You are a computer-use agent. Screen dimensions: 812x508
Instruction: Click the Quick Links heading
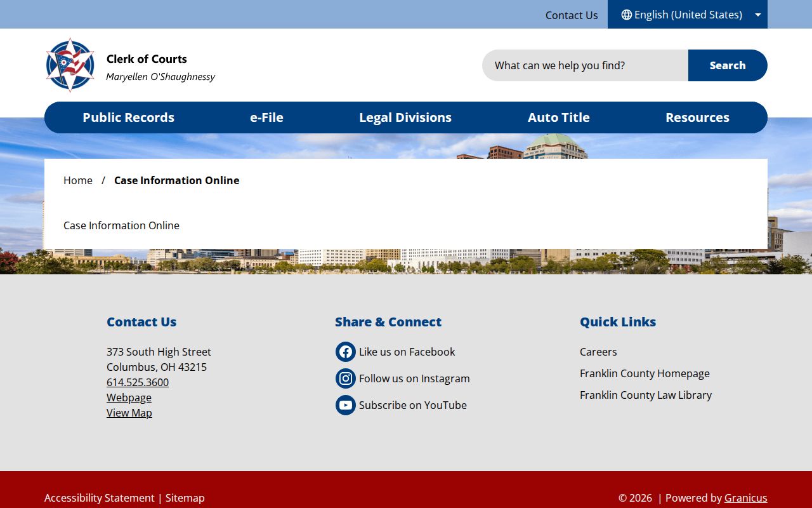(x=618, y=322)
